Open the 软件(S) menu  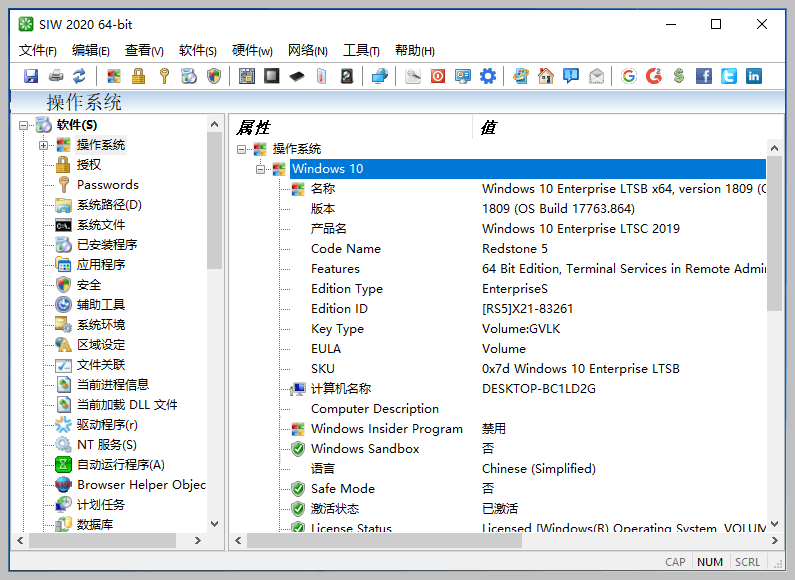click(x=198, y=51)
